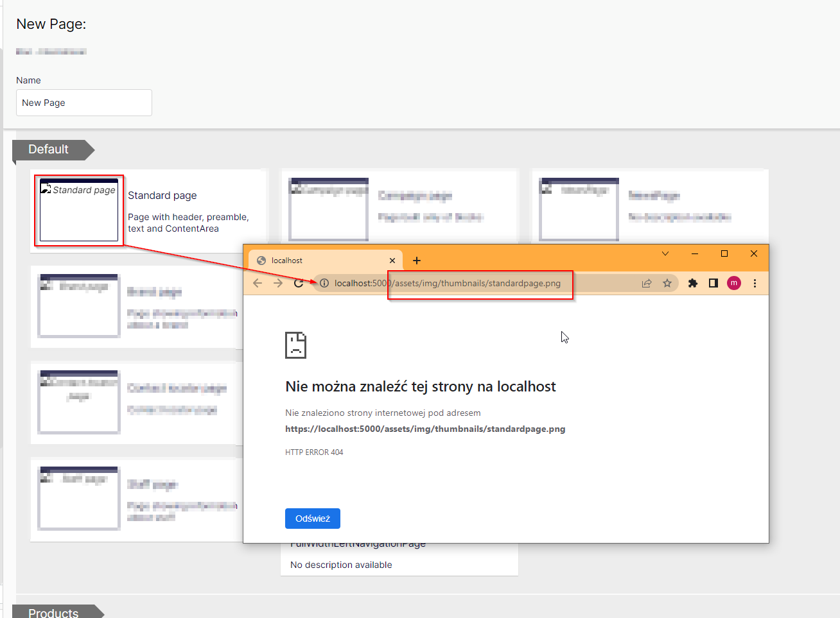Bookmark page with star icon
840x618 pixels.
click(x=667, y=283)
